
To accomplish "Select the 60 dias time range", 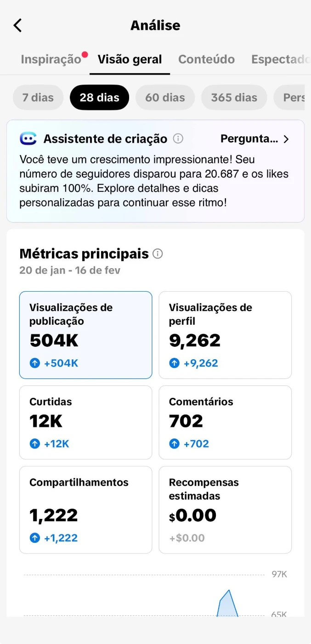I will pyautogui.click(x=165, y=98).
